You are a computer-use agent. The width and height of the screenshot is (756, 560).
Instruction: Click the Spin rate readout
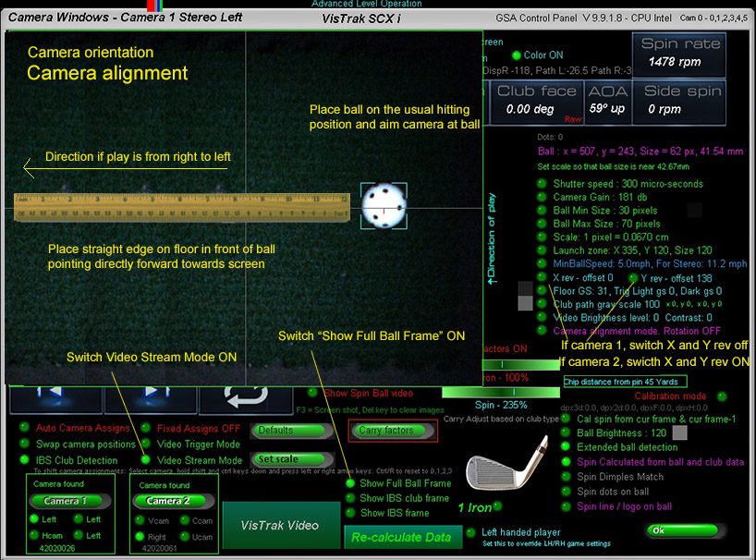[679, 55]
